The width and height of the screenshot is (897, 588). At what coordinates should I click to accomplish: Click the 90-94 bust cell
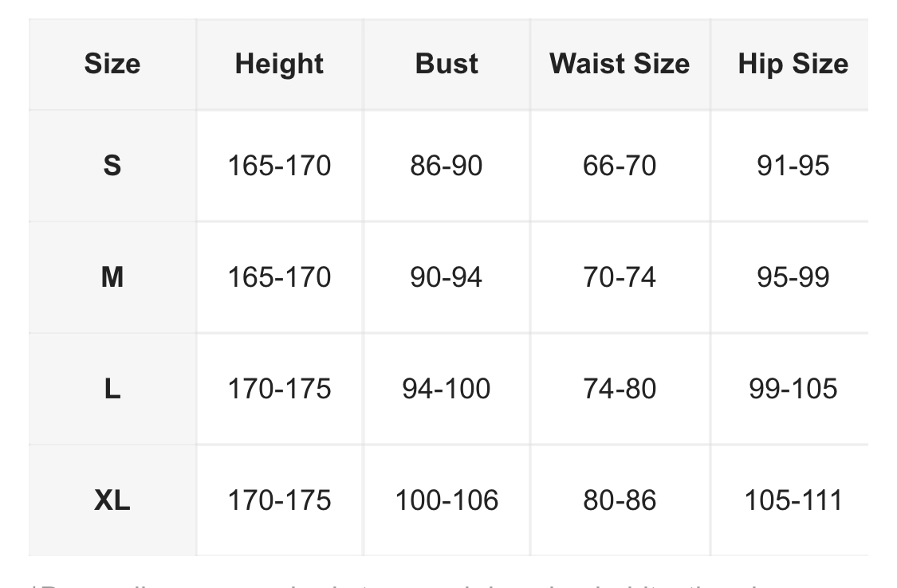tap(447, 277)
